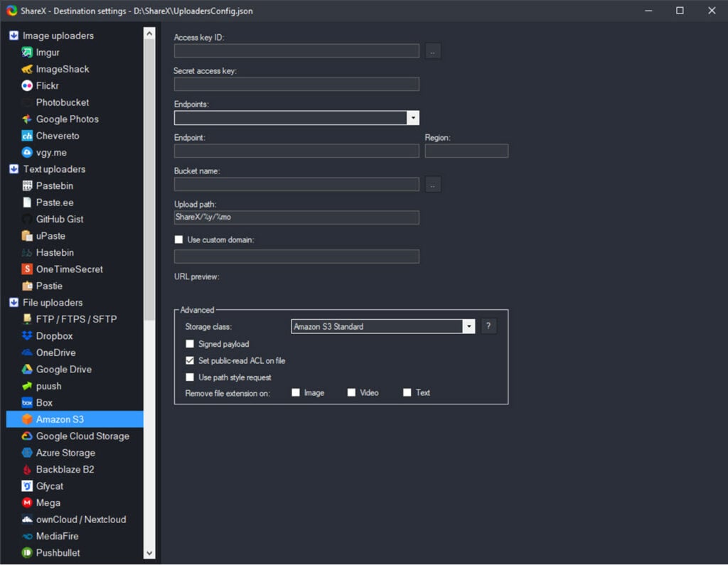Viewport: 728px width, 565px height.
Task: Focus the Region input field
Action: point(466,151)
